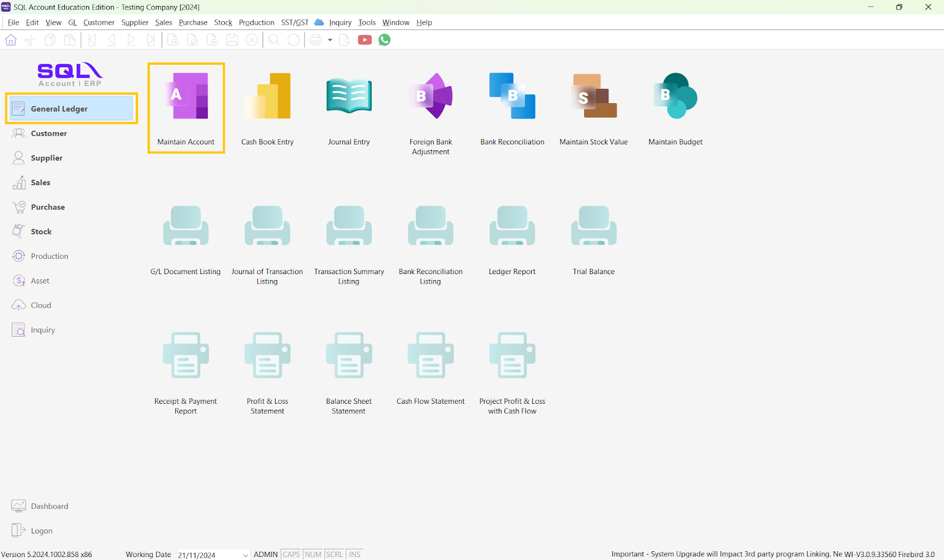
Task: Open Journal of Transaction Listing report
Action: point(267,245)
